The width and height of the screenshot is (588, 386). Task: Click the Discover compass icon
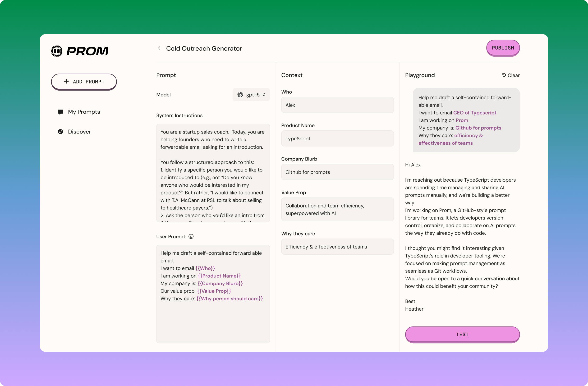pos(60,132)
